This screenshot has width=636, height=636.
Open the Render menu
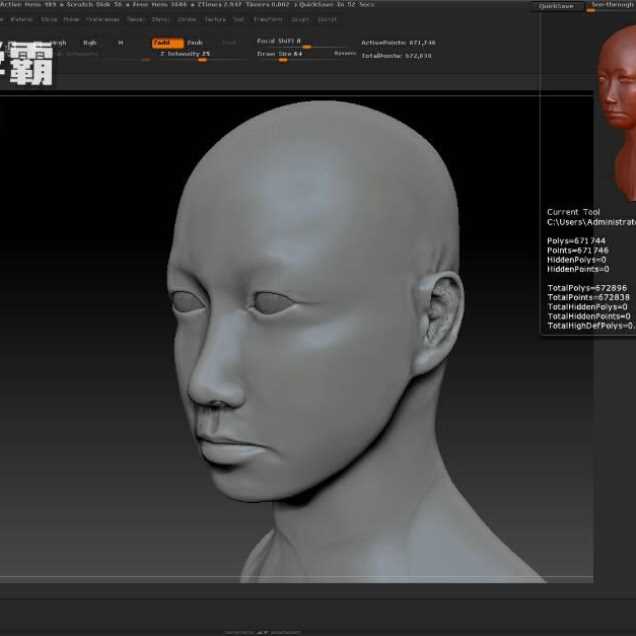point(135,19)
